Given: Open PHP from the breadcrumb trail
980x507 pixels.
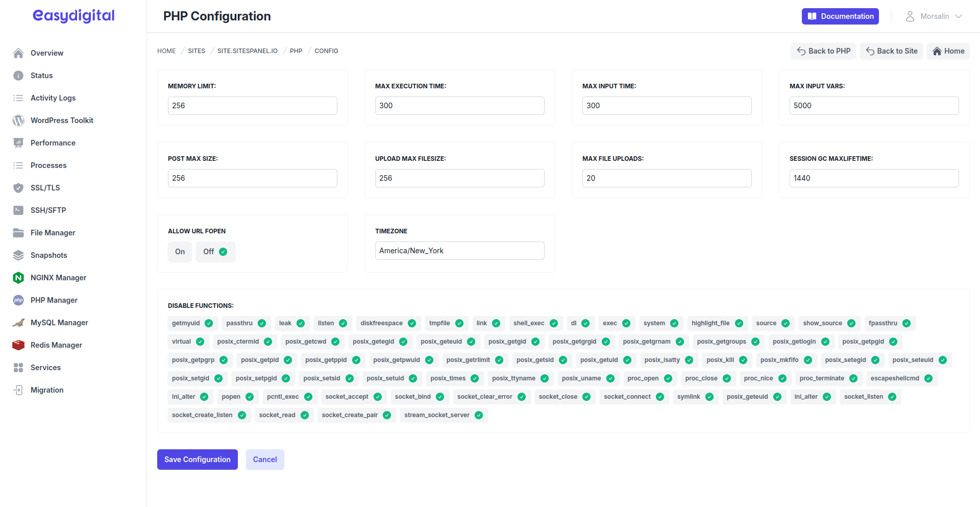Looking at the screenshot, I should [x=296, y=51].
